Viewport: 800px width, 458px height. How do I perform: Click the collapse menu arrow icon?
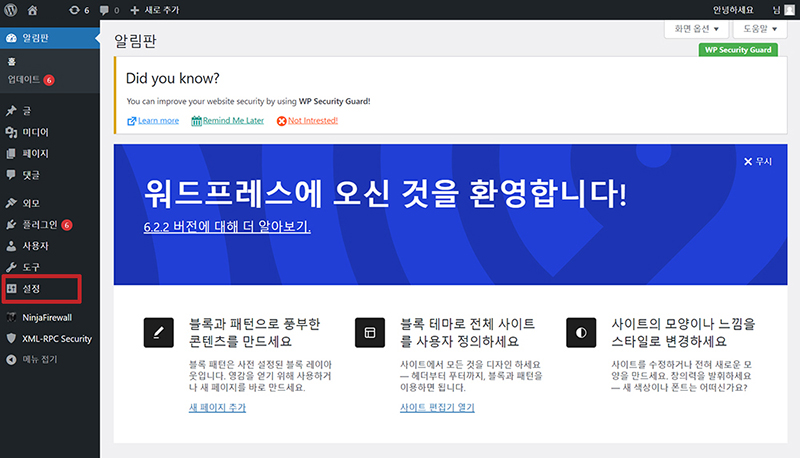coord(11,360)
